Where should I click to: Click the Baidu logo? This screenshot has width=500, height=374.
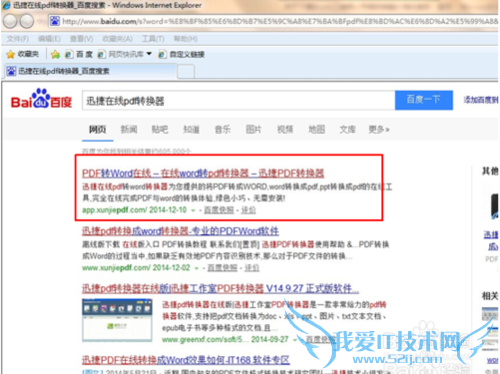[x=41, y=99]
